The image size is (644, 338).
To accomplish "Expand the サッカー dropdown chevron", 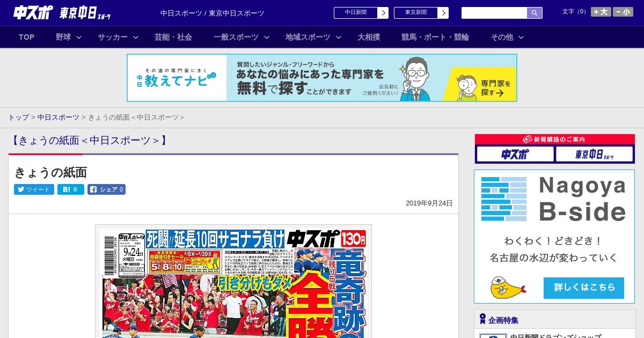I will [x=136, y=37].
